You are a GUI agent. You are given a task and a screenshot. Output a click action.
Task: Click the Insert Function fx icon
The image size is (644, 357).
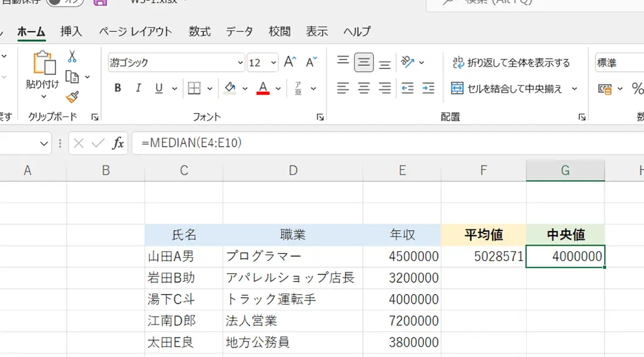(118, 143)
